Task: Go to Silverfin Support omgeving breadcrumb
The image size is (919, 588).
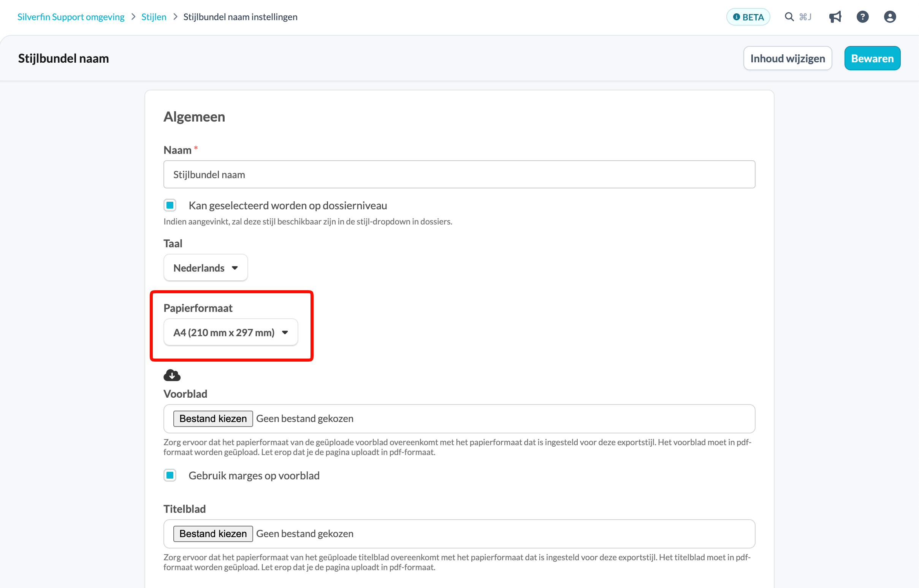Action: point(71,17)
